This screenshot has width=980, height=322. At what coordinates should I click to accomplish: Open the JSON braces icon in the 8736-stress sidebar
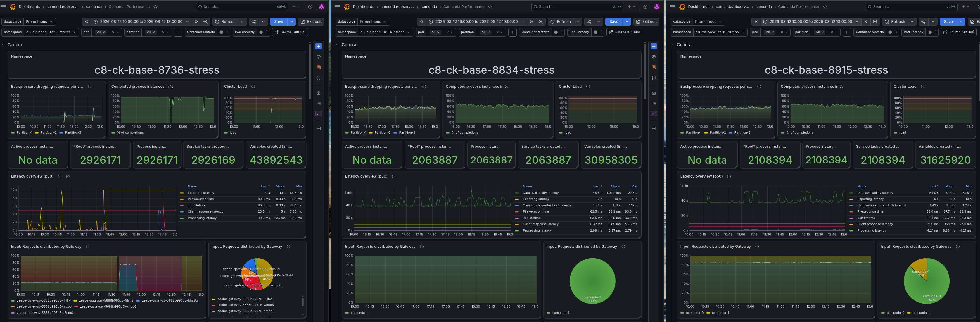coord(318,78)
